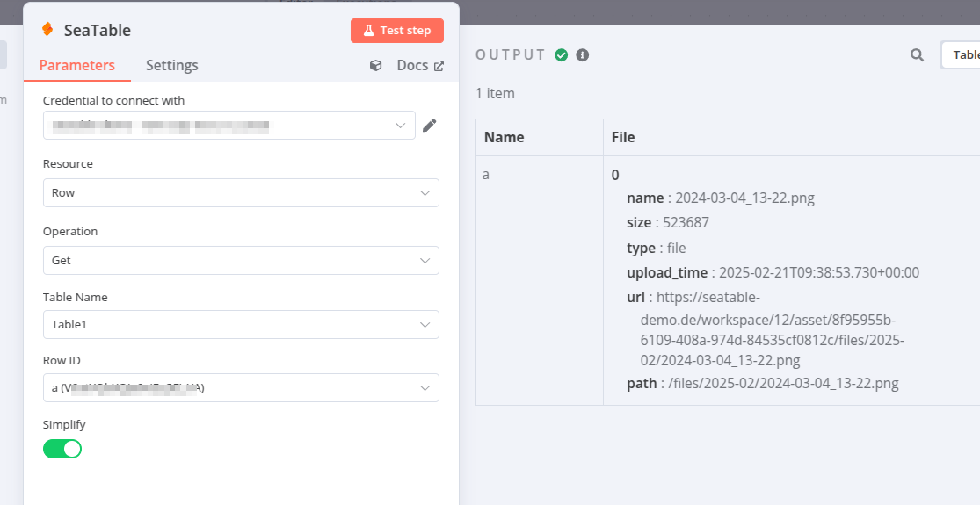Viewport: 980px width, 505px height.
Task: Open the Table Name dropdown showing Table1
Action: pos(241,325)
